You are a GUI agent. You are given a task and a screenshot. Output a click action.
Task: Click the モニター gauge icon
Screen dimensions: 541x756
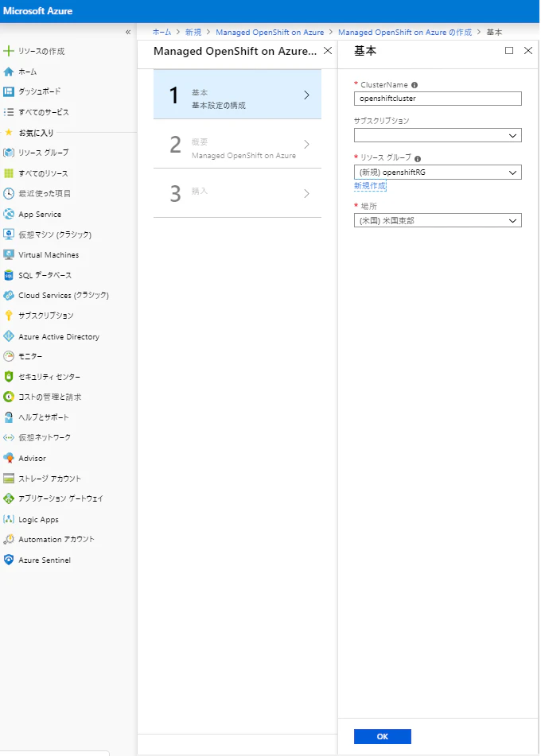[8, 356]
